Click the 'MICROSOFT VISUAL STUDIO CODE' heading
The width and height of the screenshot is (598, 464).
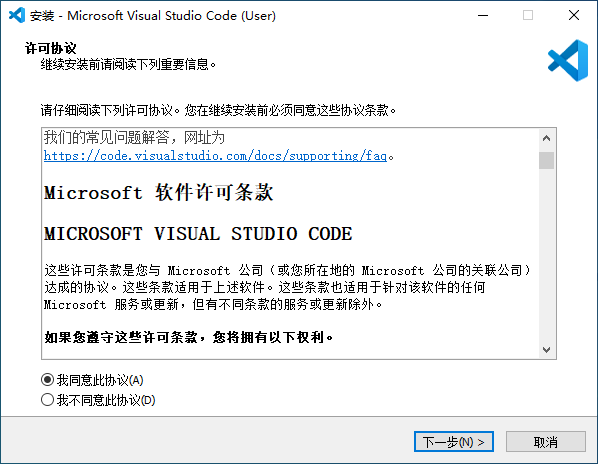click(x=198, y=234)
